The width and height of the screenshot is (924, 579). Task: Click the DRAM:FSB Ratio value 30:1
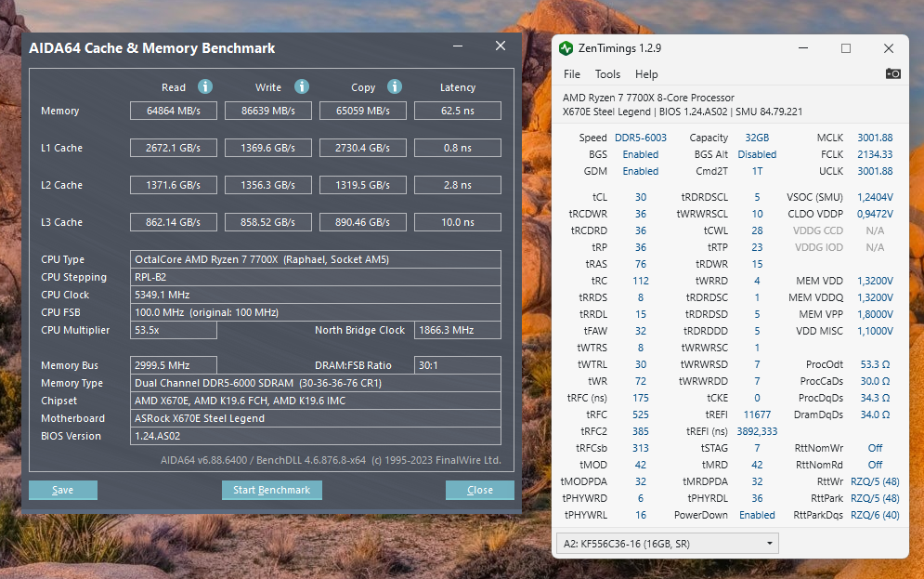point(458,365)
